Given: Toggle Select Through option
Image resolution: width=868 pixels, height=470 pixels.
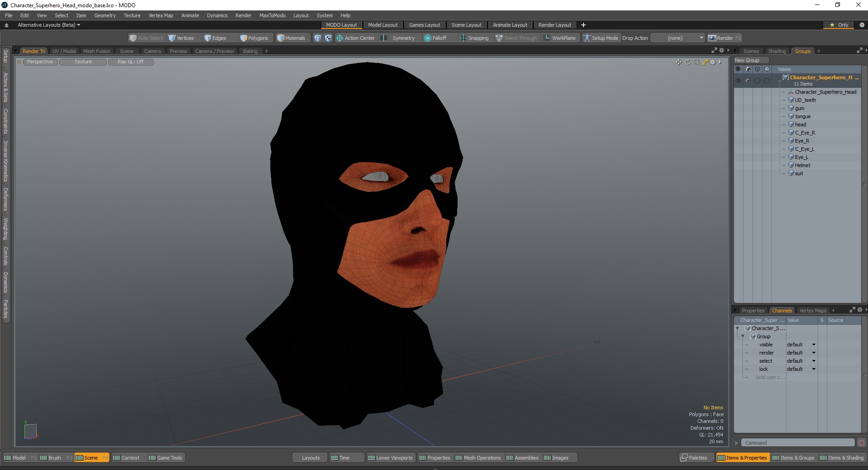Looking at the screenshot, I should [516, 38].
